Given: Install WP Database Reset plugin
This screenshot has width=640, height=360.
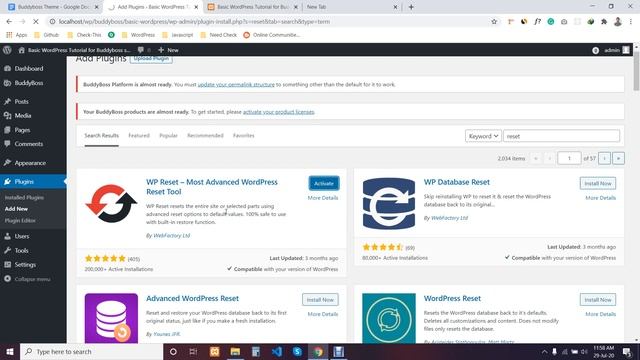Looking at the screenshot, I should coord(598,183).
